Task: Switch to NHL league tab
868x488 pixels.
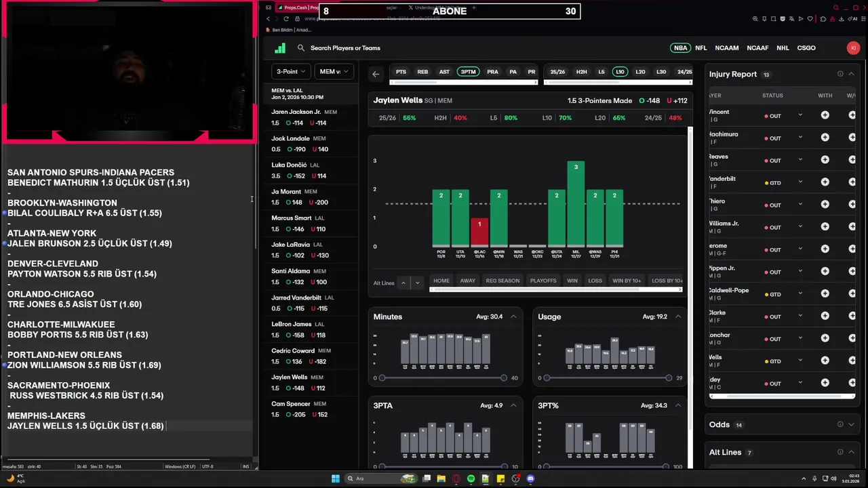Action: point(783,48)
